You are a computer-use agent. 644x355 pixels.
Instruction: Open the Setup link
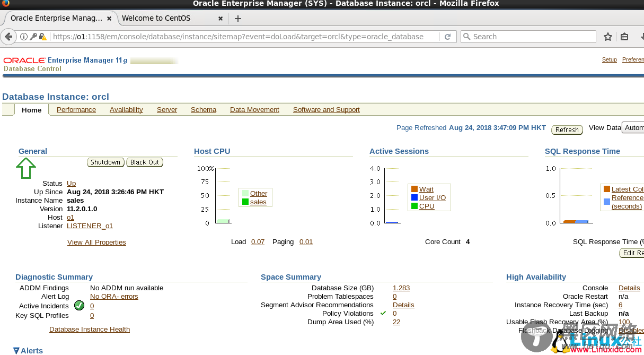tap(610, 60)
